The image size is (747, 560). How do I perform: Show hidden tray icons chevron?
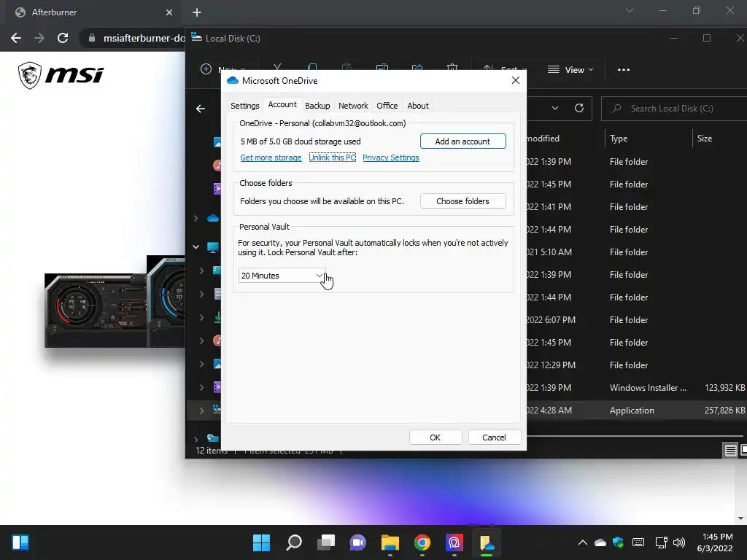[x=582, y=542]
